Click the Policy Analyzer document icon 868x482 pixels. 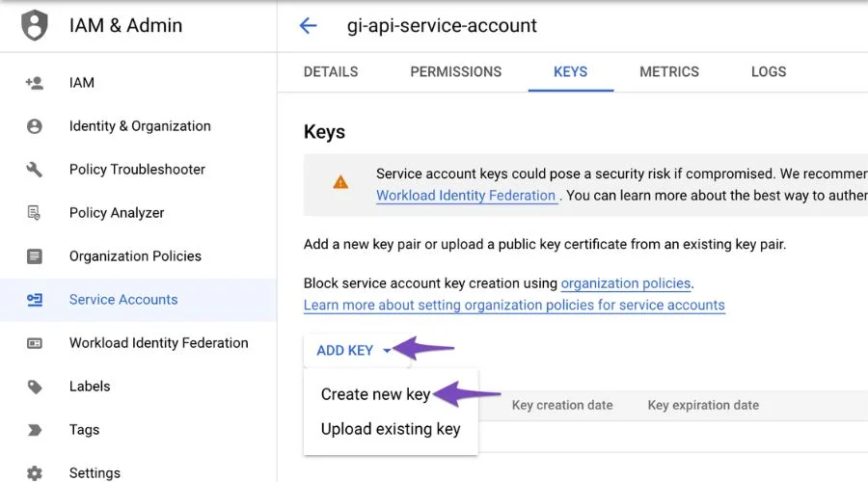pyautogui.click(x=35, y=213)
